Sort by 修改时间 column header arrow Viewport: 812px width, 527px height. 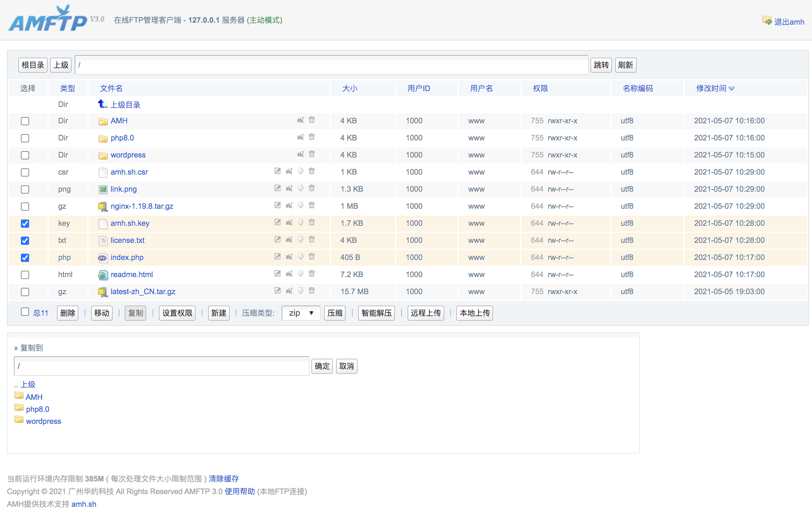point(732,89)
